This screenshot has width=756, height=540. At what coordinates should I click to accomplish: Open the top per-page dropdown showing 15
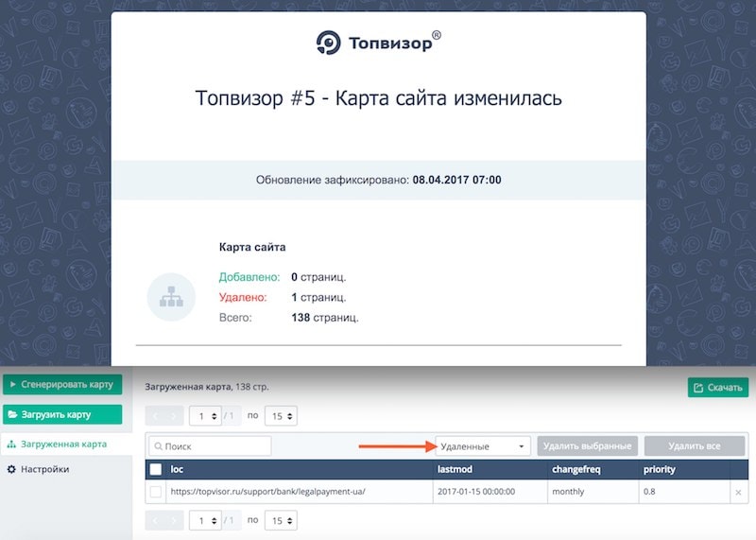pyautogui.click(x=281, y=415)
